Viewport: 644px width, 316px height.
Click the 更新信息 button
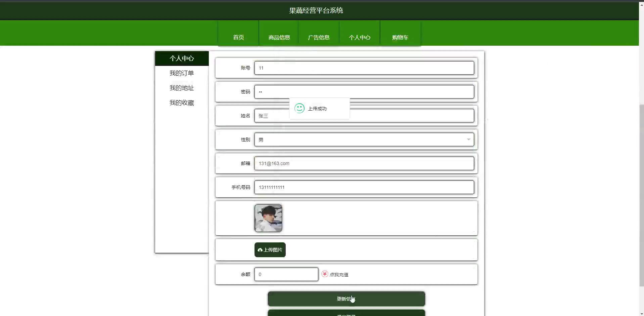tap(346, 299)
